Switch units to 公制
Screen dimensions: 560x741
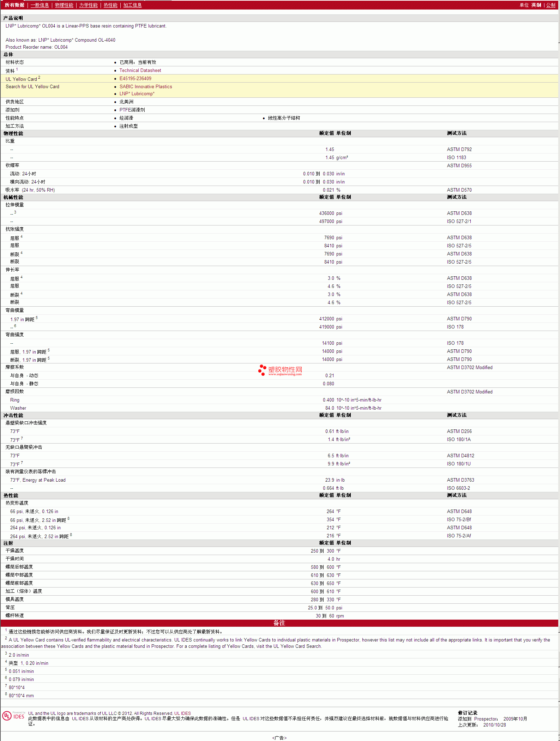[x=551, y=5]
